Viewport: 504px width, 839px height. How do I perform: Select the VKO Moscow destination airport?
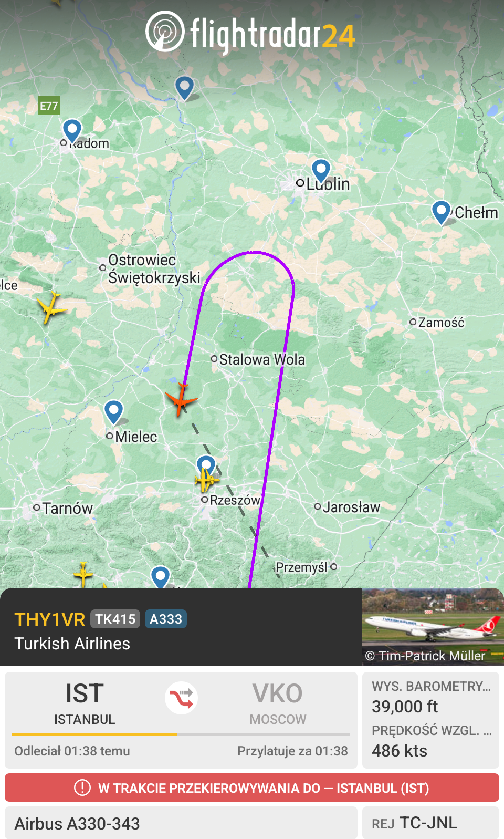coord(278,703)
